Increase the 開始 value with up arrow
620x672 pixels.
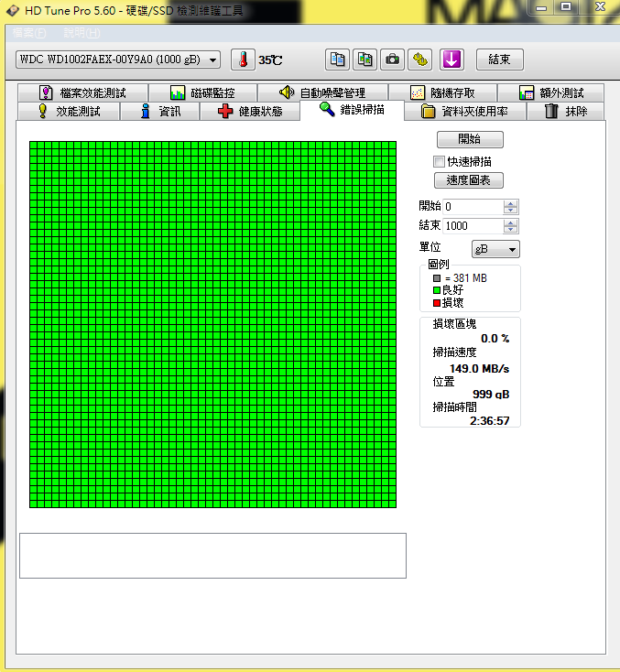(x=510, y=203)
